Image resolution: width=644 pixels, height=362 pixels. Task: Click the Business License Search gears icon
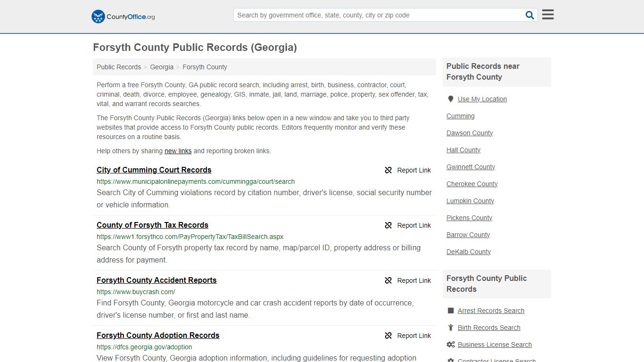pyautogui.click(x=451, y=345)
